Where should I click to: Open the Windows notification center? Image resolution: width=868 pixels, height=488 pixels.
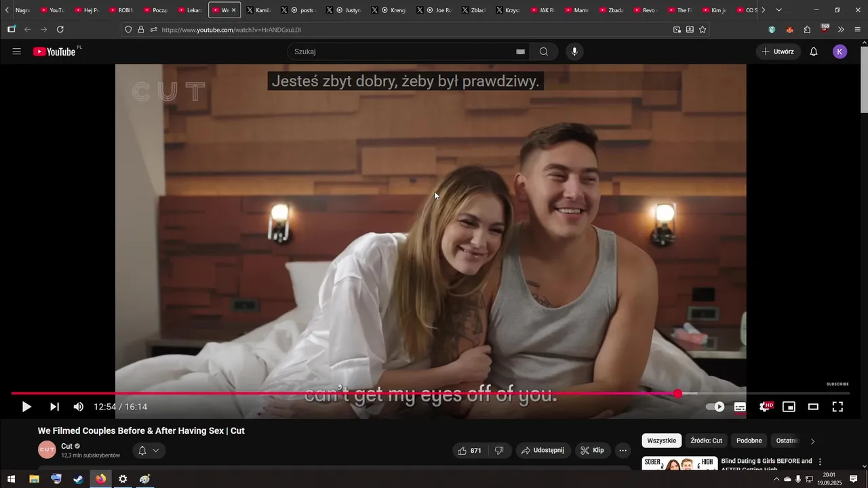tap(854, 479)
